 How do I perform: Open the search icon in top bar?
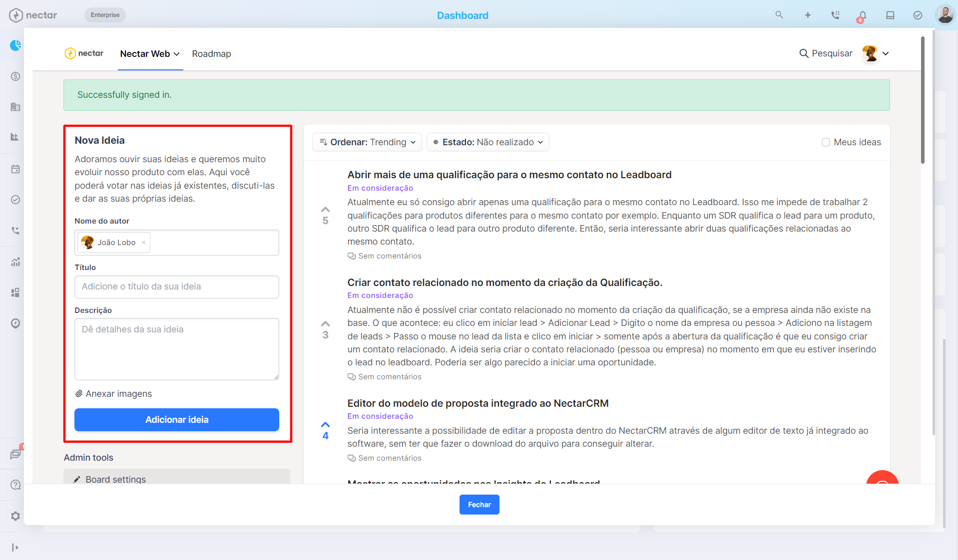tap(779, 15)
